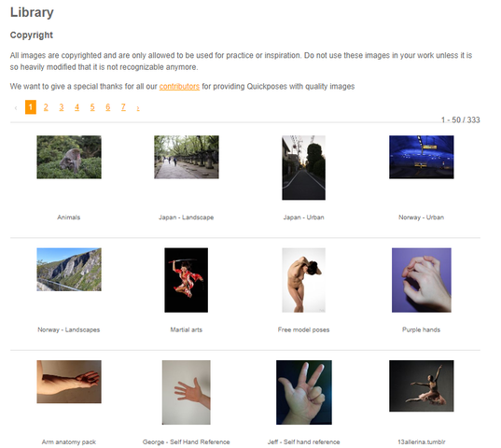This screenshot has width=501, height=448.
Task: Go to page 3 of library
Action: (62, 107)
